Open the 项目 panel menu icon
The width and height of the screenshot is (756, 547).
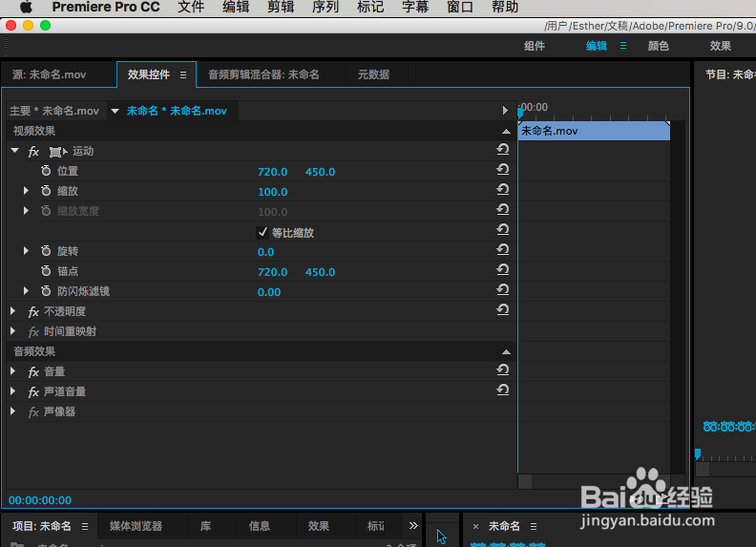[85, 526]
